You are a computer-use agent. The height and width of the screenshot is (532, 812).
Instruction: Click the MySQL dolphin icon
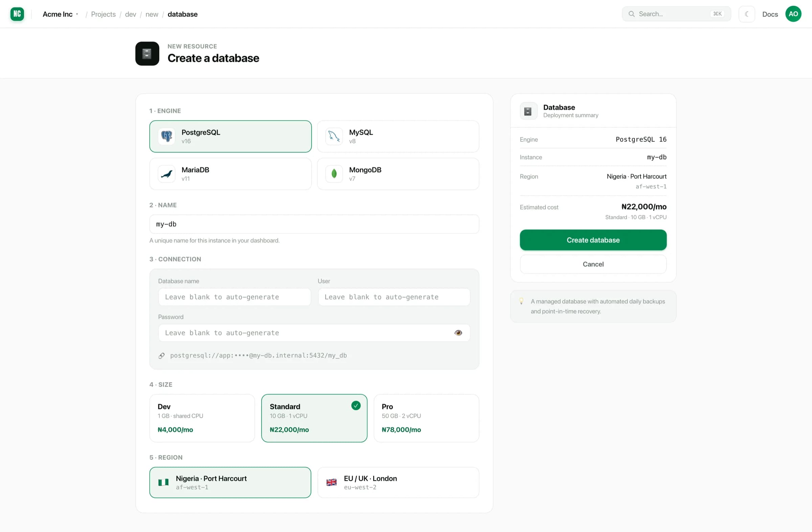(x=334, y=136)
